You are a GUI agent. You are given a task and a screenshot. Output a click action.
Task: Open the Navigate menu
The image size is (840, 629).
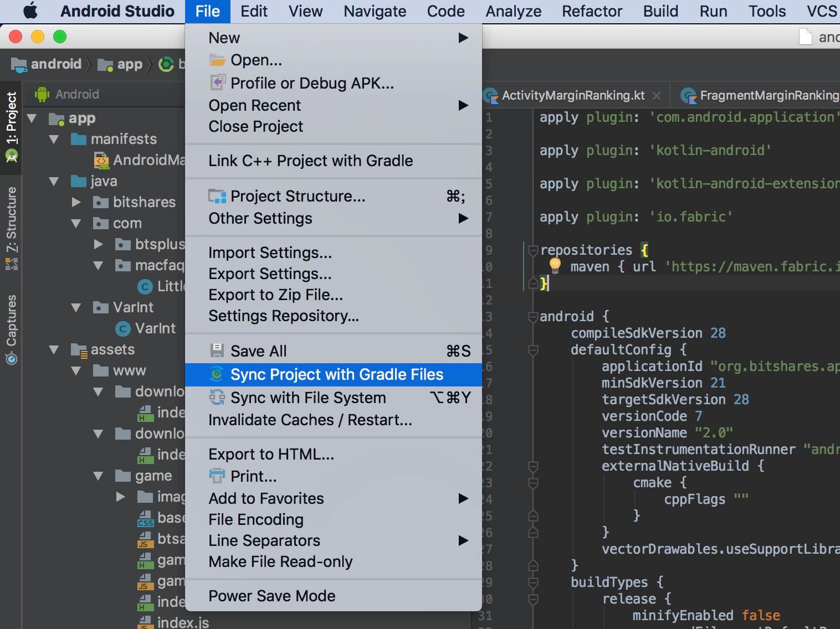click(375, 11)
